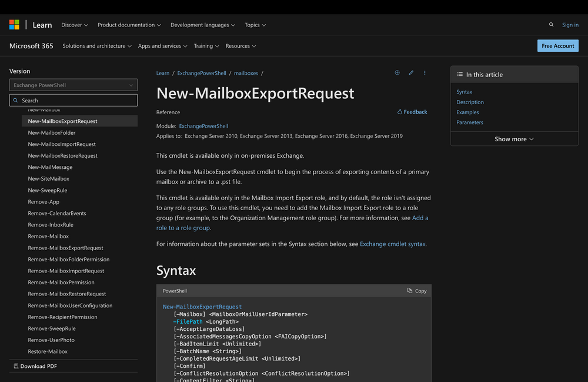Select the Microsoft 365 menu item
The height and width of the screenshot is (382, 588).
pyautogui.click(x=31, y=45)
